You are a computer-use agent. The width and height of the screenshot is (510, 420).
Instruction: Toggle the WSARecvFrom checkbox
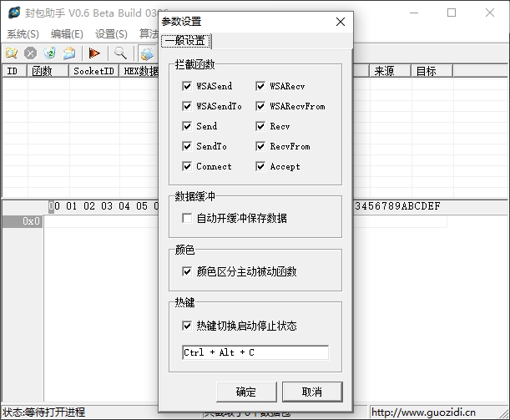260,106
